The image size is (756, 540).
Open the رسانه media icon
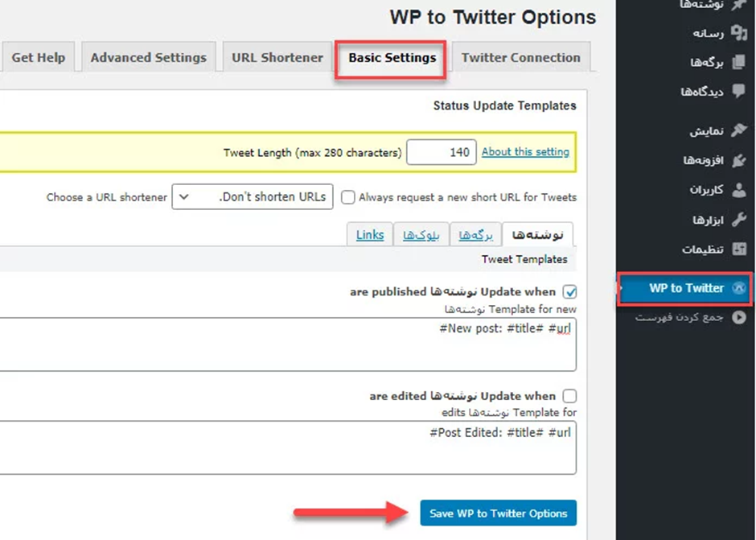pos(738,33)
